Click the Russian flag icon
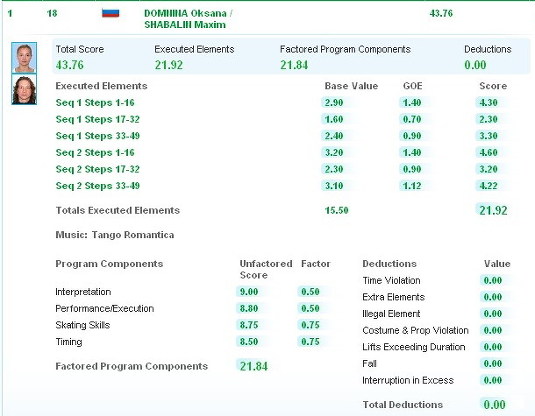This screenshot has width=535, height=416. pyautogui.click(x=111, y=13)
